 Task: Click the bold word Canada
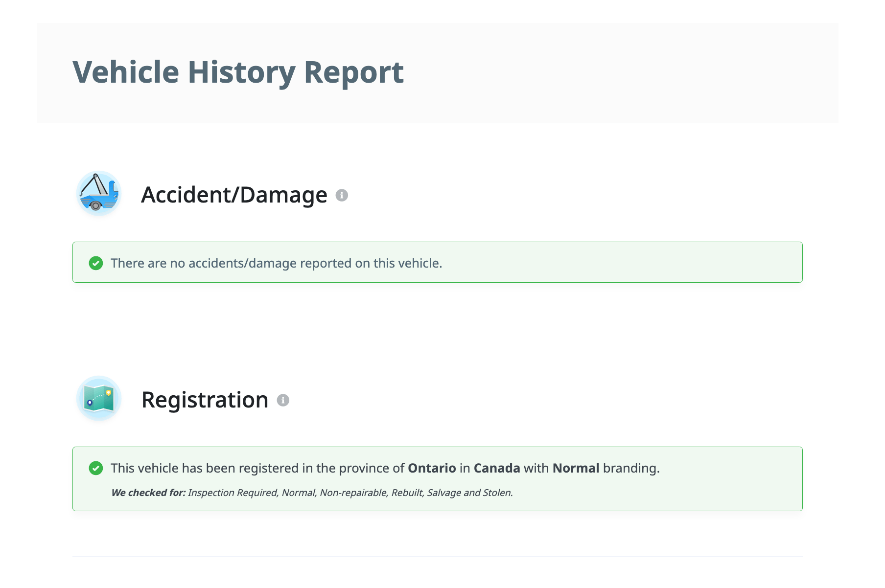(x=497, y=468)
